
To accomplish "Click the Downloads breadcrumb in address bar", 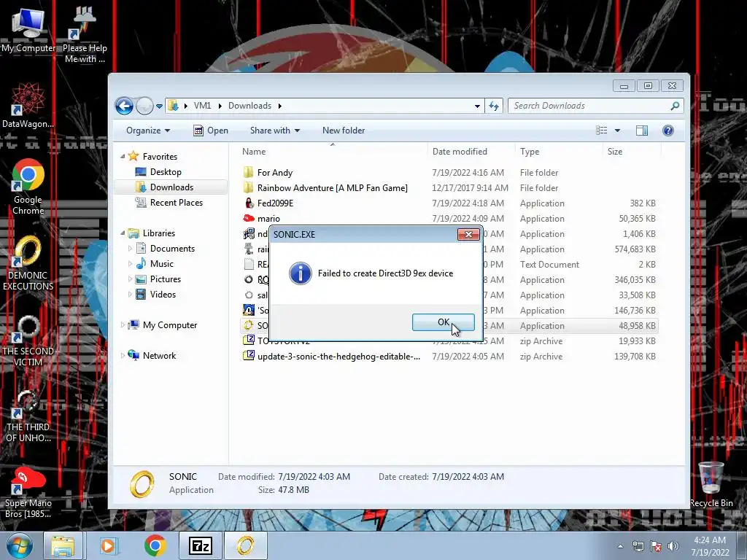I will click(249, 106).
